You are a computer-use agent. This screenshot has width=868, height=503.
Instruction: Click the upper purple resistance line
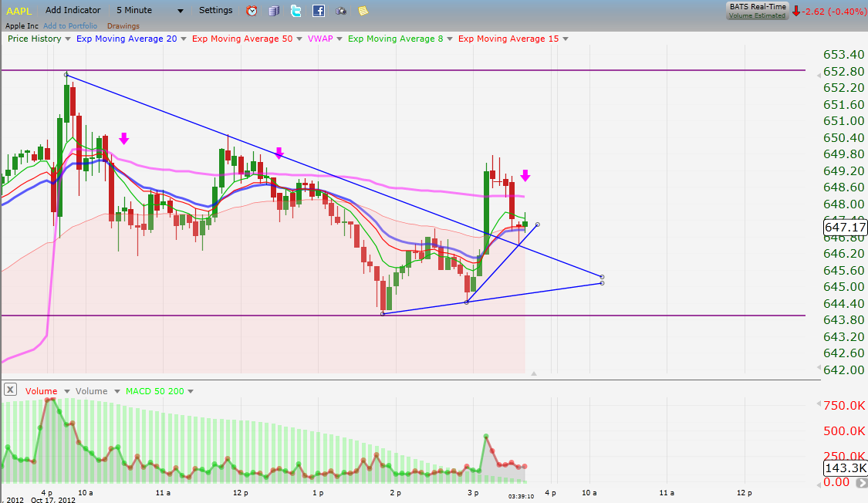(x=403, y=70)
